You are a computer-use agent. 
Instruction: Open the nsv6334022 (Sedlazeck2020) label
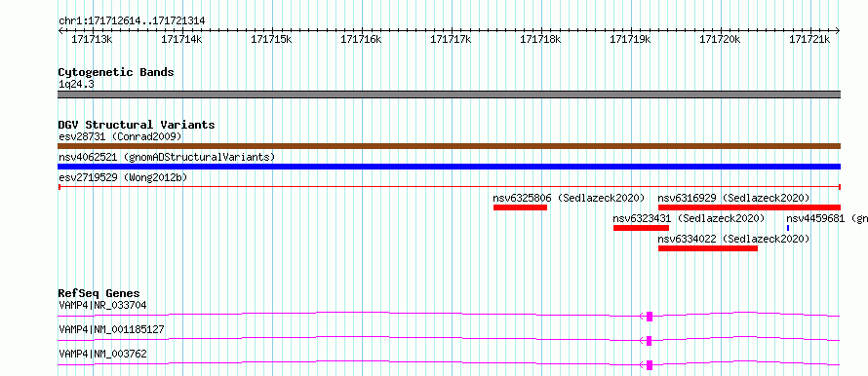point(733,239)
